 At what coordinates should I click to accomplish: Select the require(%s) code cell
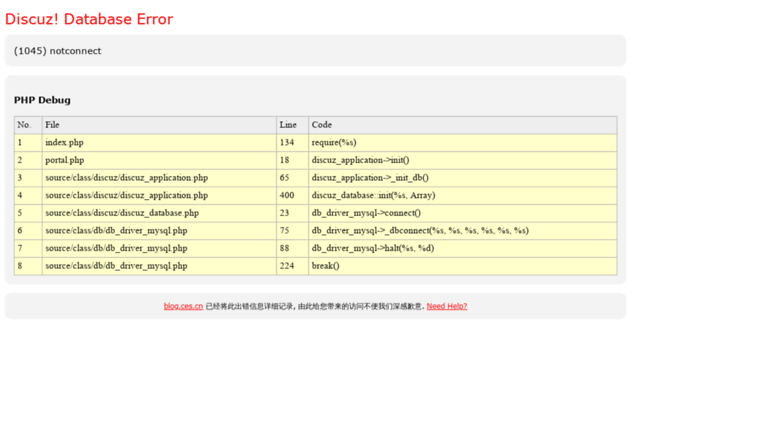click(x=463, y=143)
